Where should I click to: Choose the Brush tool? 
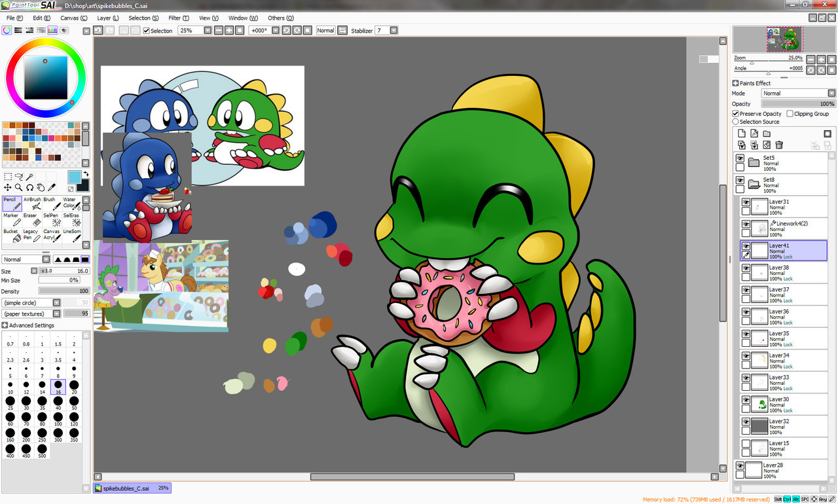[52, 204]
